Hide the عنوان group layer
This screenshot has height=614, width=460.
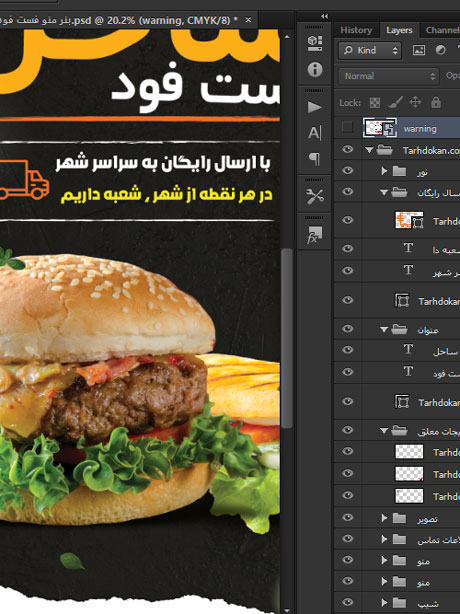347,329
